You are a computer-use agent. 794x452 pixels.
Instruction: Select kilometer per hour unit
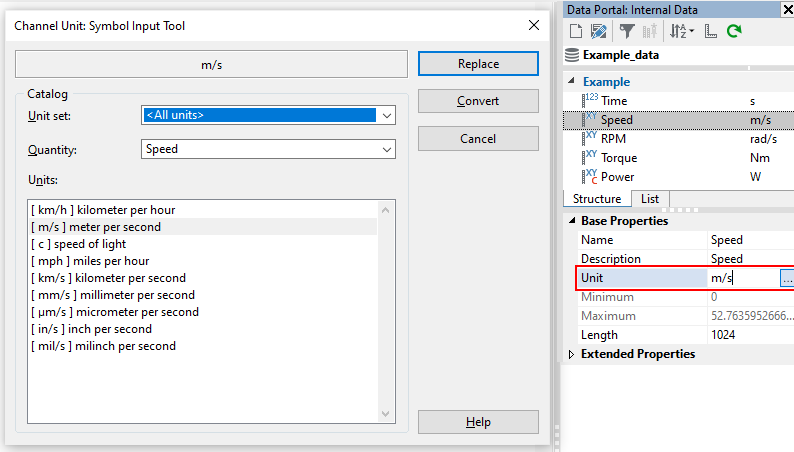tap(103, 210)
